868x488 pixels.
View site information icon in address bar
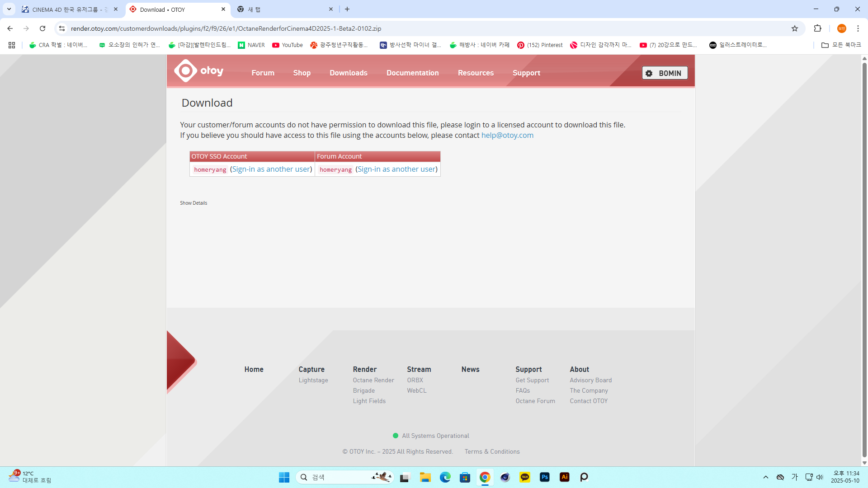[62, 28]
